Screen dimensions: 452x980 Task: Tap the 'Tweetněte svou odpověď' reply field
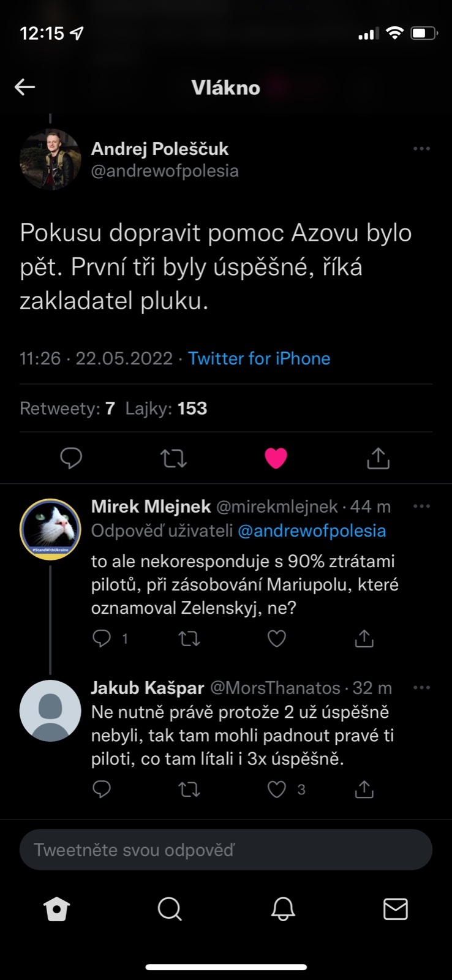click(x=226, y=850)
